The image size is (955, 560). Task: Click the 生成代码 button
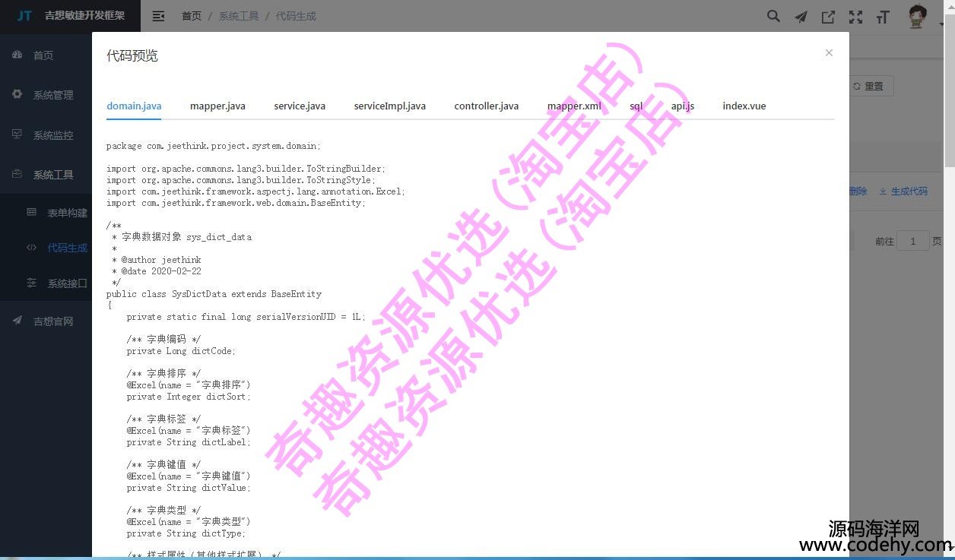[x=903, y=191]
